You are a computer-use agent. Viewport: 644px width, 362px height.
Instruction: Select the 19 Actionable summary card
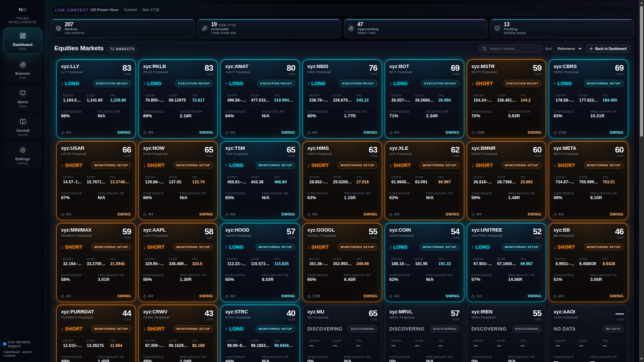click(x=269, y=28)
